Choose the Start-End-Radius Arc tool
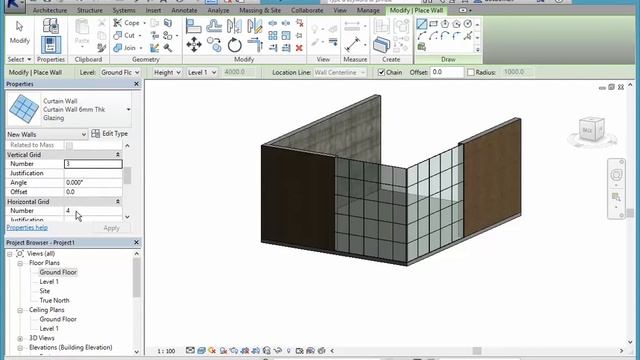The height and width of the screenshot is (360, 640). point(422,36)
